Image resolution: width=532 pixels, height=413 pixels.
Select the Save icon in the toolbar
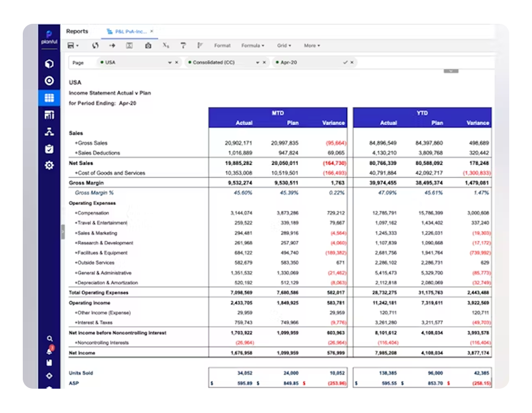click(x=72, y=46)
